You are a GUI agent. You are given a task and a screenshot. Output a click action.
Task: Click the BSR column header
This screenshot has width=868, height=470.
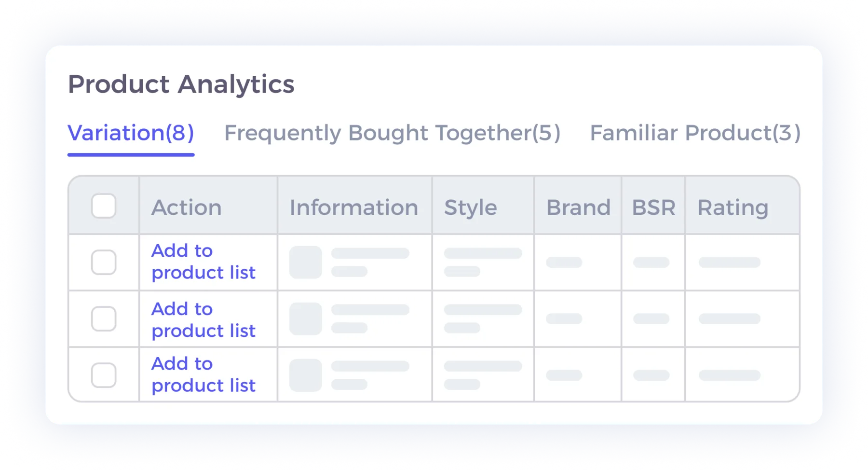(x=653, y=207)
